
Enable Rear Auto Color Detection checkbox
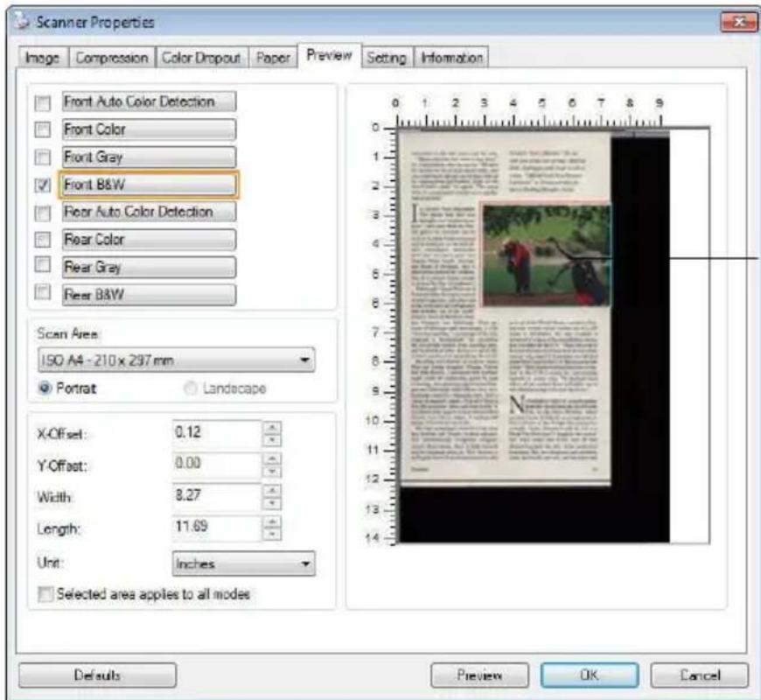click(x=43, y=213)
